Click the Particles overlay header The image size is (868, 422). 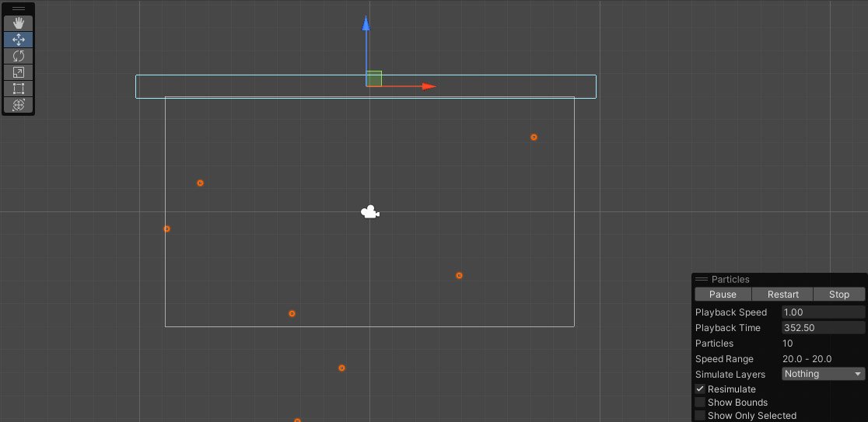pos(730,279)
